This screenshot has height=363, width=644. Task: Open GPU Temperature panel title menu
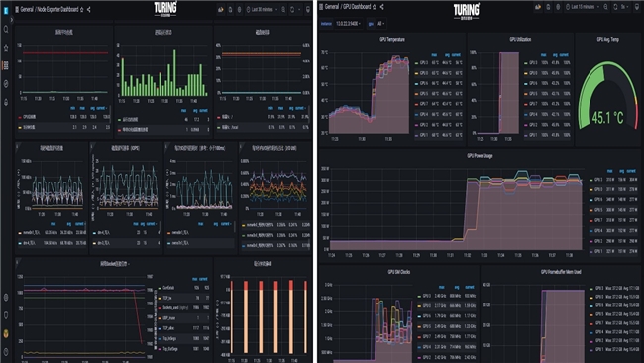(391, 39)
